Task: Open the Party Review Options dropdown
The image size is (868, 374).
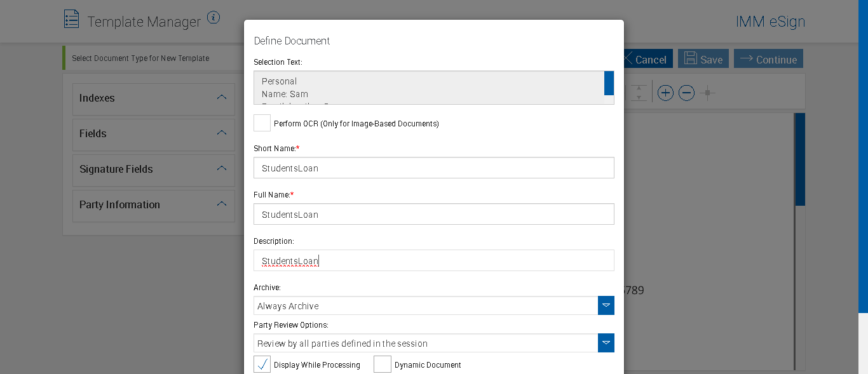Action: [606, 343]
